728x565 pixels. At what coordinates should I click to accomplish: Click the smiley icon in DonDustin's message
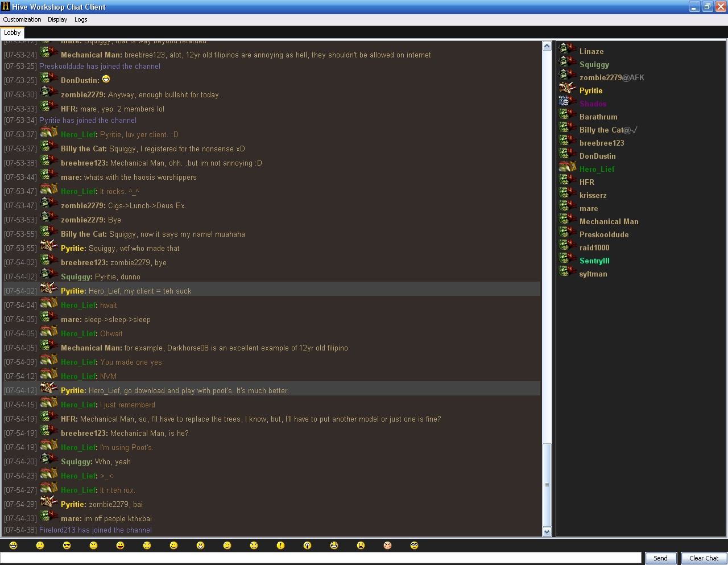pyautogui.click(x=106, y=79)
